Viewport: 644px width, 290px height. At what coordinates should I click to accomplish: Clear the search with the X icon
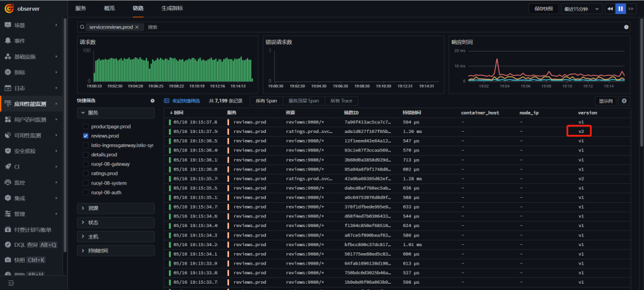[x=626, y=27]
